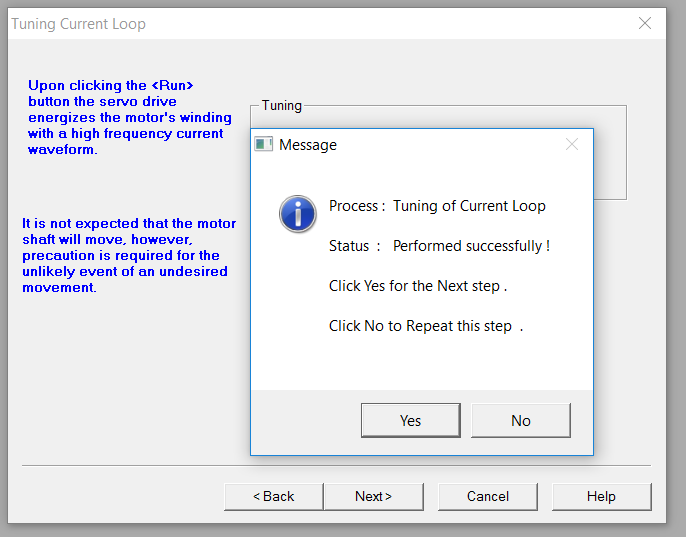The height and width of the screenshot is (537, 686).
Task: Close the Tuning Current Loop window
Action: (x=645, y=23)
